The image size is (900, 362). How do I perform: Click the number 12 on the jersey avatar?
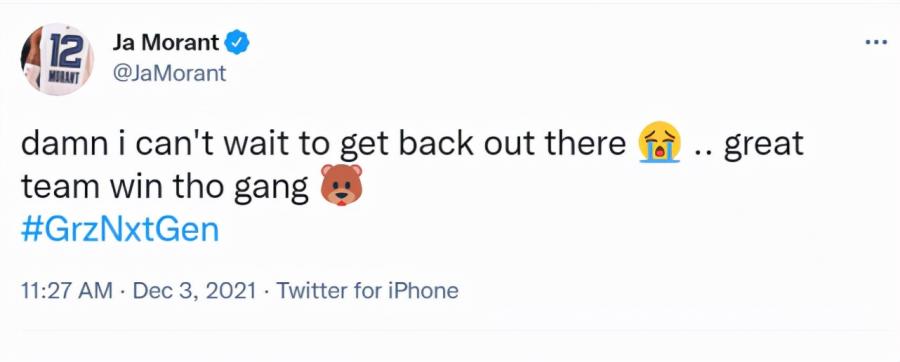(67, 50)
